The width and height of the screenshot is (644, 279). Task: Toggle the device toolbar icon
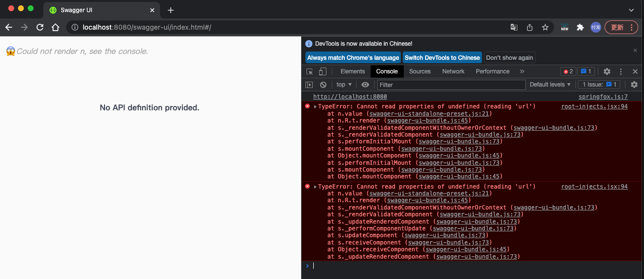(x=322, y=71)
